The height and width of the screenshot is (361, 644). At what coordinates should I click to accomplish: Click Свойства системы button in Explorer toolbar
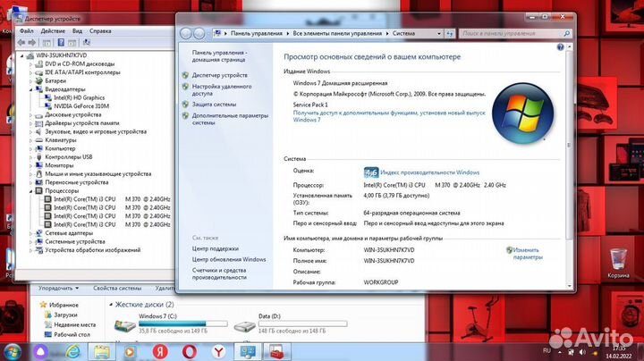(117, 289)
